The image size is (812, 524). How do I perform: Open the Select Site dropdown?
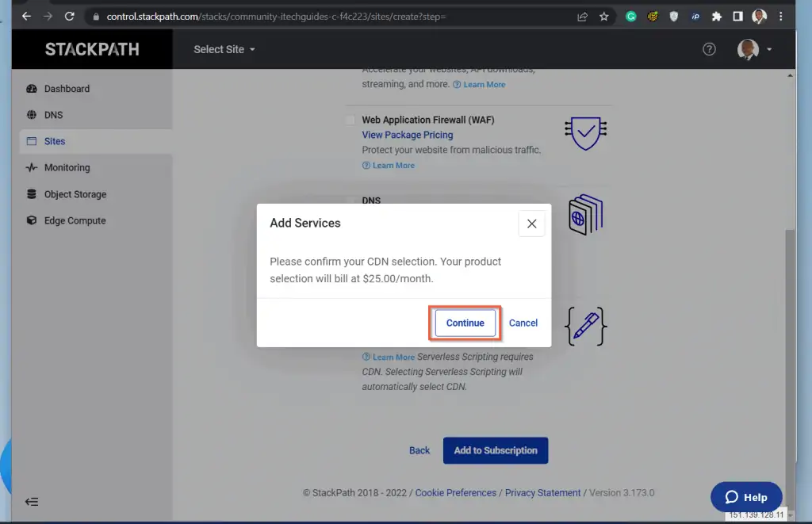click(223, 49)
